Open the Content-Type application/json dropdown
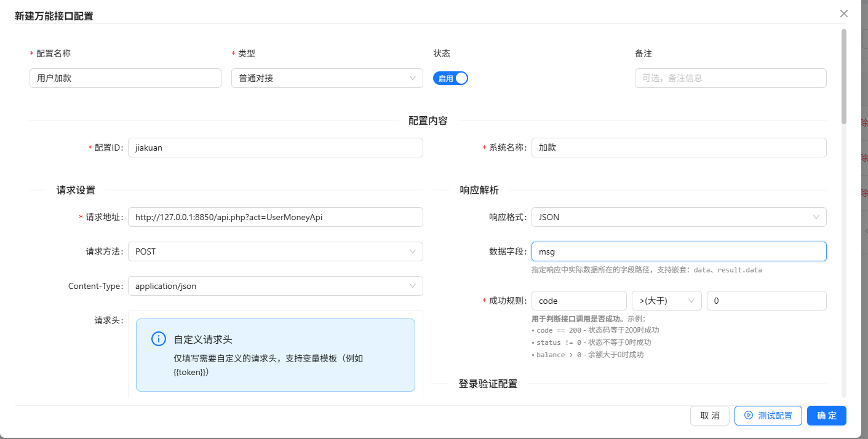This screenshot has width=868, height=439. 275,286
